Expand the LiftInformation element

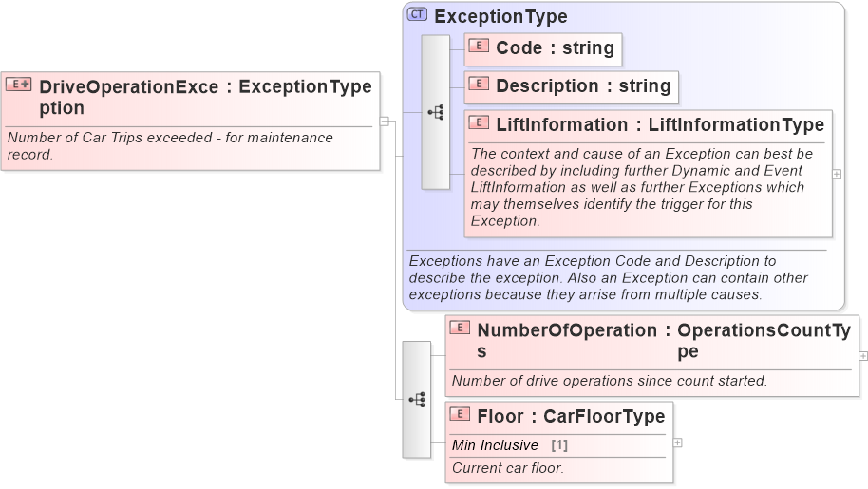point(837,174)
